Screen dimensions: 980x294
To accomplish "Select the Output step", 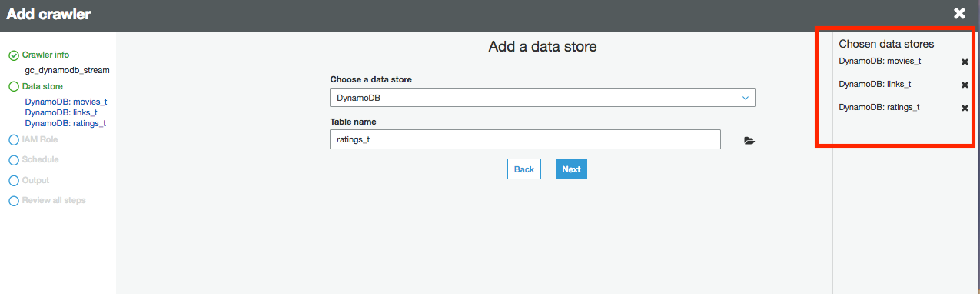I will [x=35, y=180].
